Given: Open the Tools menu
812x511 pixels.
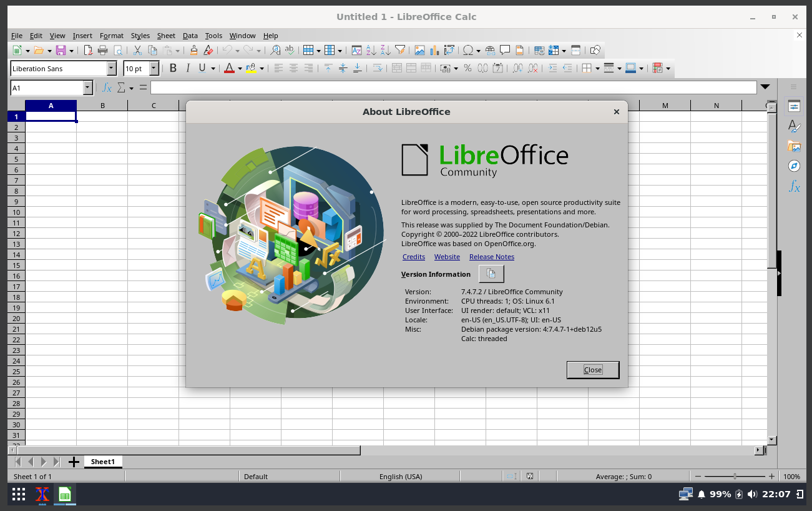Looking at the screenshot, I should point(213,36).
